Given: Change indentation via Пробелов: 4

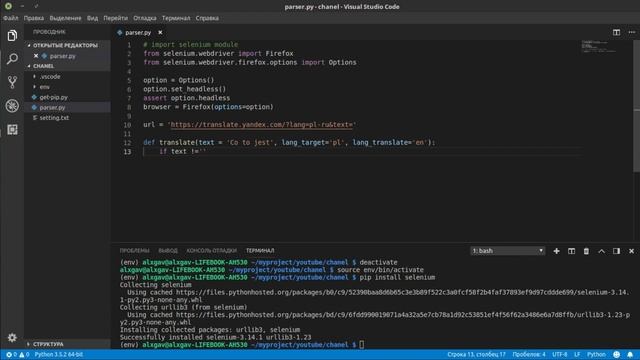Looking at the screenshot, I should 529,354.
